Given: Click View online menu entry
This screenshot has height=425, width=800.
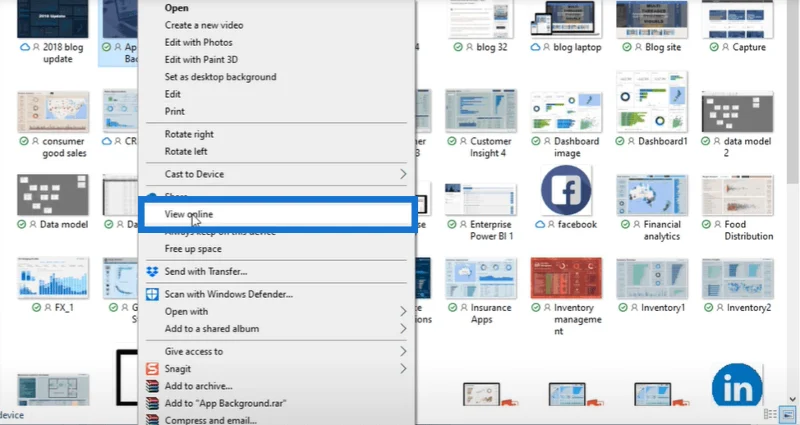Looking at the screenshot, I should [278, 214].
